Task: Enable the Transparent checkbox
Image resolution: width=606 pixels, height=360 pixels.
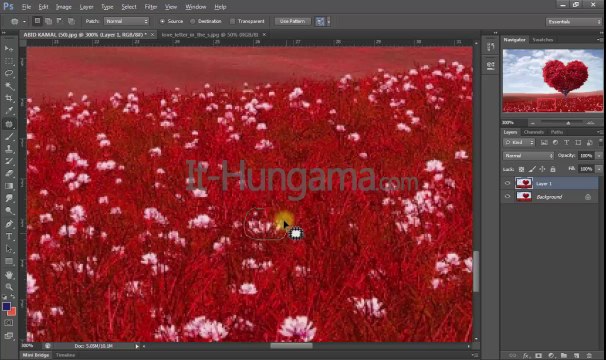Action: [232, 21]
